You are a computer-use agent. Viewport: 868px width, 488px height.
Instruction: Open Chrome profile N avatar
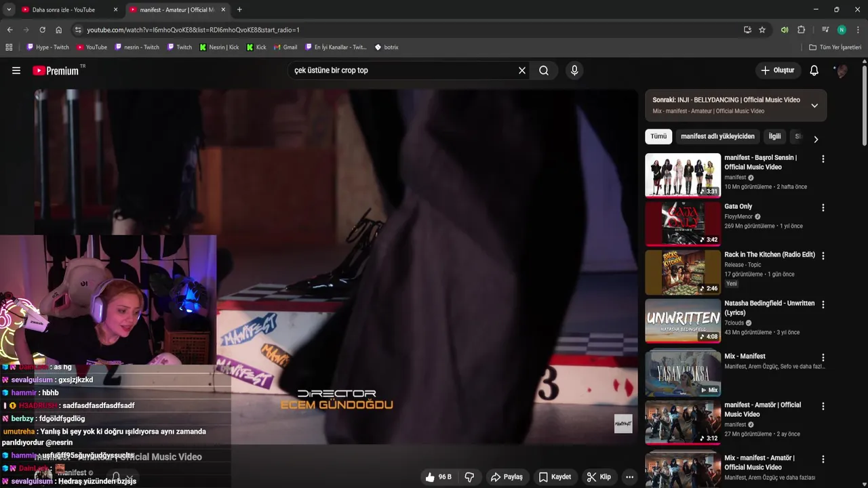842,30
